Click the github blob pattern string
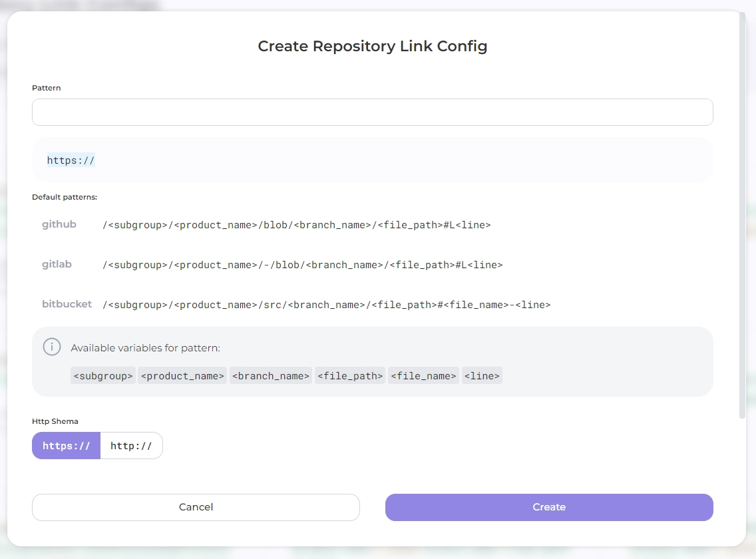Viewport: 756px width, 559px height. pyautogui.click(x=296, y=226)
